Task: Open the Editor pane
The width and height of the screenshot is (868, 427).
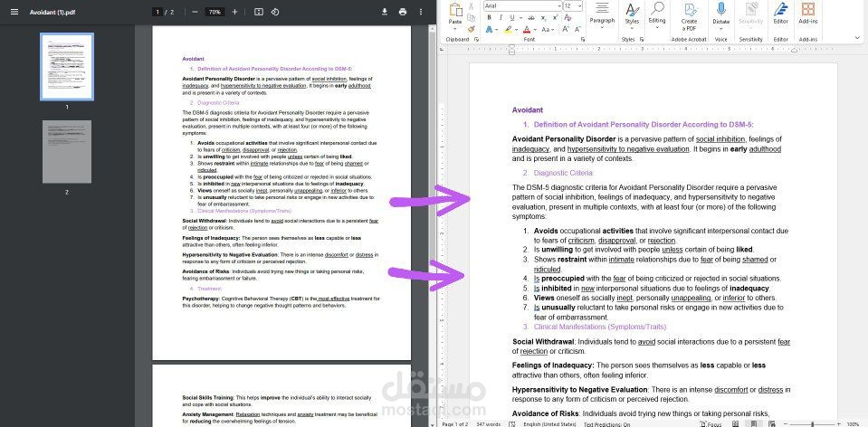Action: coord(780,14)
